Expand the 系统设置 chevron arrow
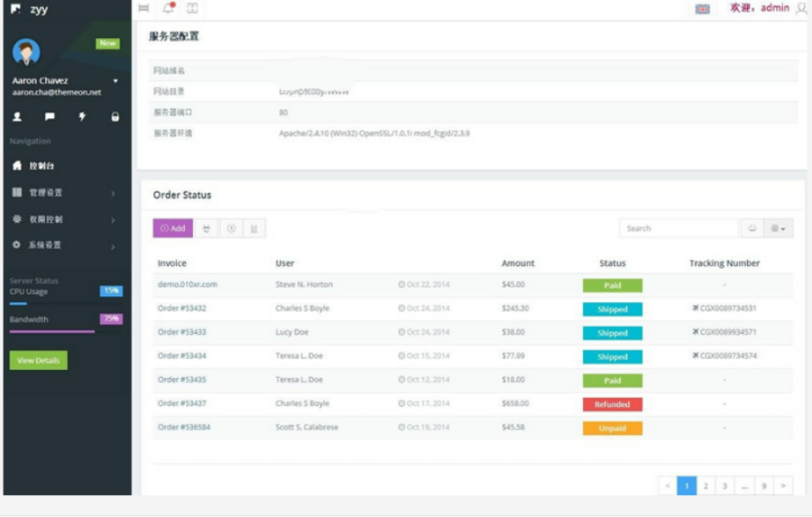Viewport: 812px width, 517px height. click(x=113, y=247)
